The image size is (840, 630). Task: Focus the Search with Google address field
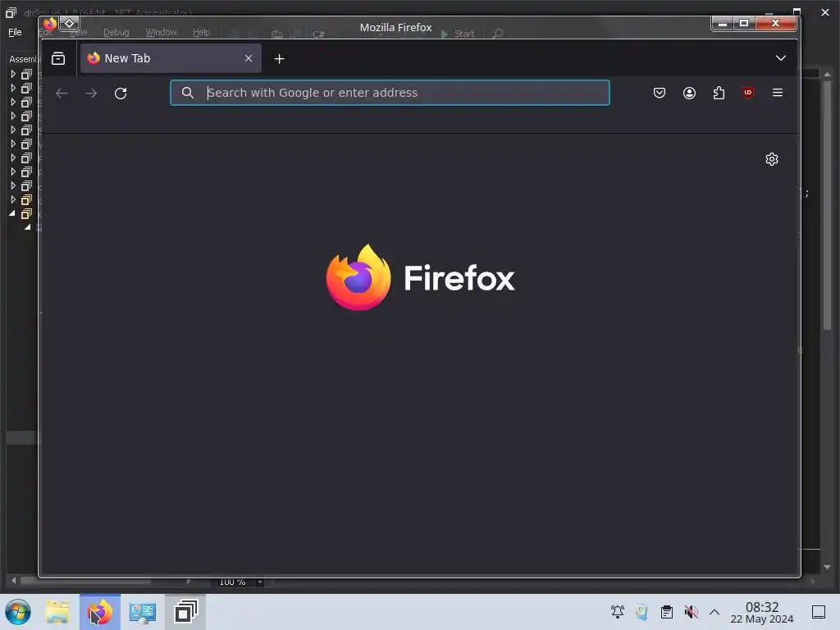tap(390, 93)
